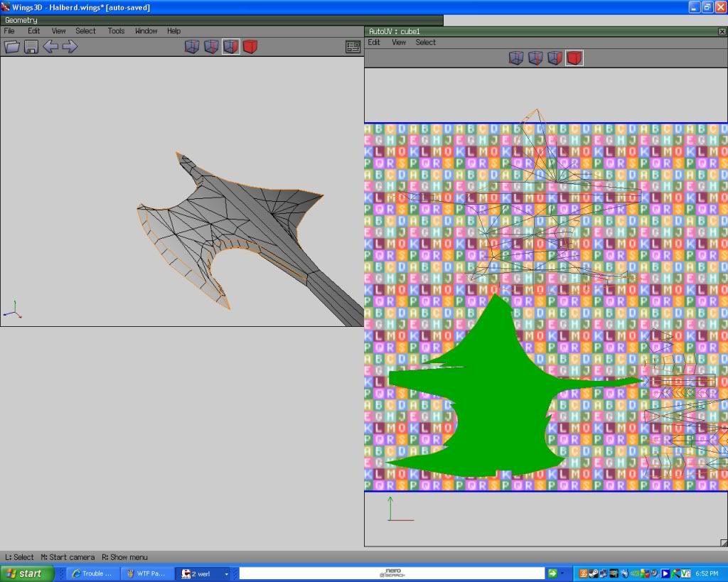This screenshot has height=582, width=728.
Task: Choose vertex mode cube in AutoUV window
Action: 516,58
